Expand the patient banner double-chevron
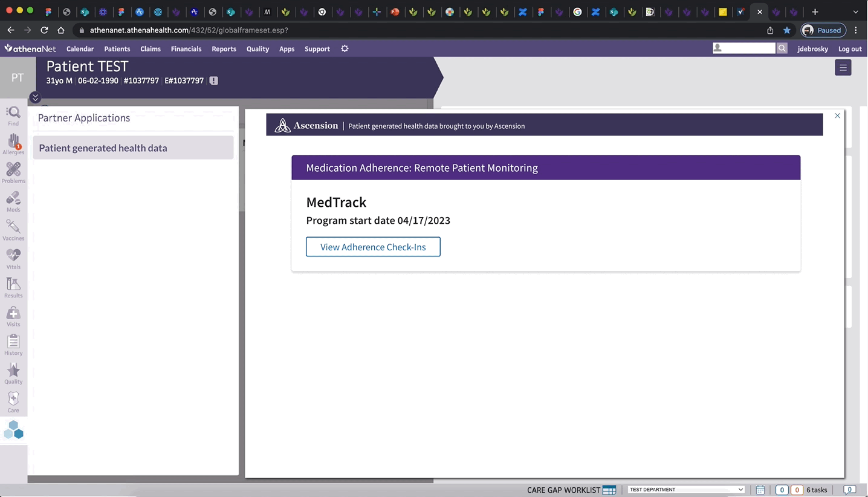This screenshot has height=497, width=868. click(35, 97)
